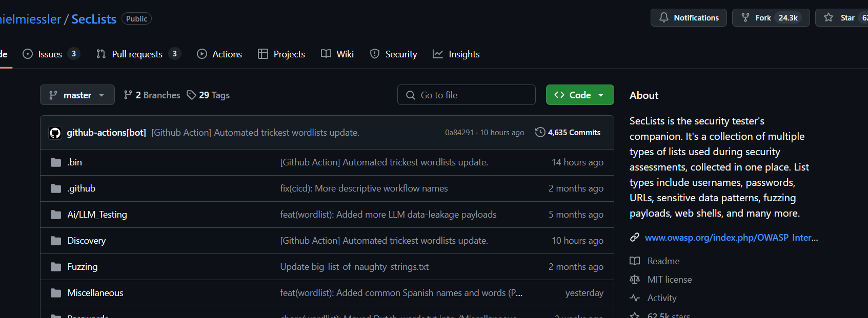Go to the Insights tab
Image resolution: width=868 pixels, height=318 pixels.
coord(463,54)
